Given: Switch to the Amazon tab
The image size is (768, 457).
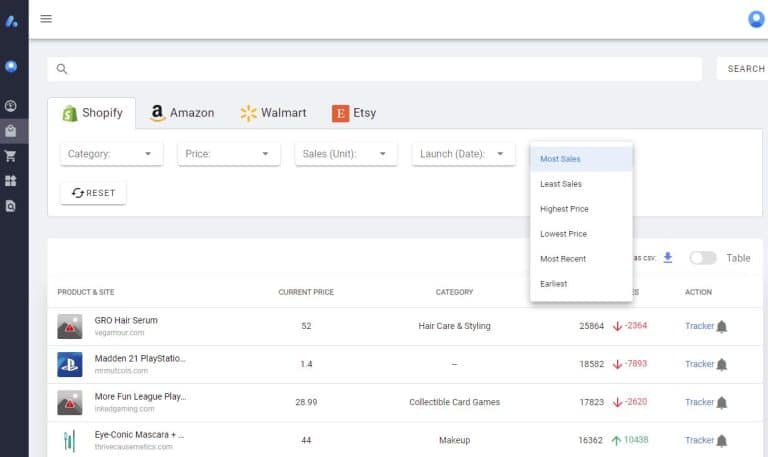Looking at the screenshot, I should pos(182,113).
